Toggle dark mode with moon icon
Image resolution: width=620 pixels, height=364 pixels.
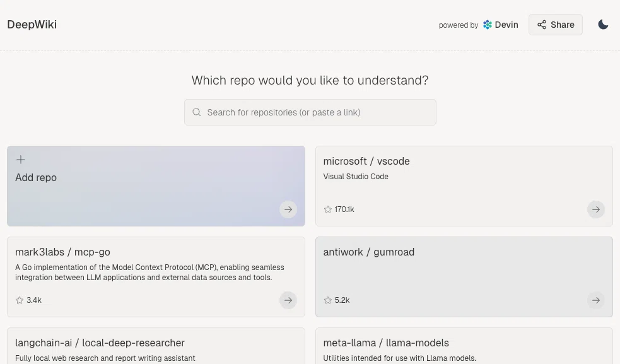(x=602, y=25)
